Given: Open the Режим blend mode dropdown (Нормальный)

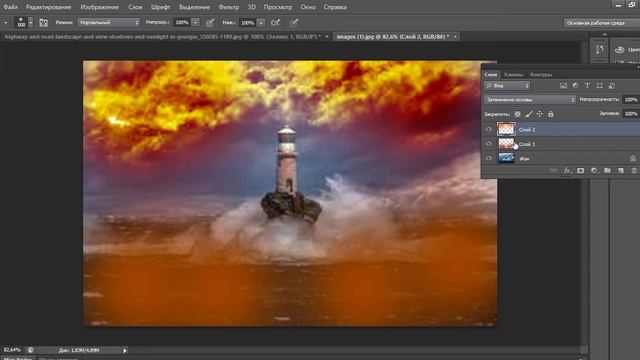Looking at the screenshot, I should [x=109, y=23].
